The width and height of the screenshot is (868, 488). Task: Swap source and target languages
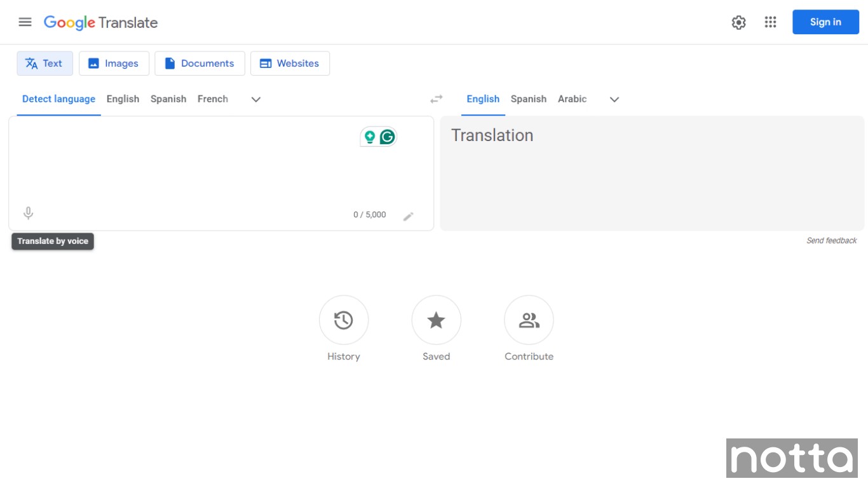click(437, 99)
